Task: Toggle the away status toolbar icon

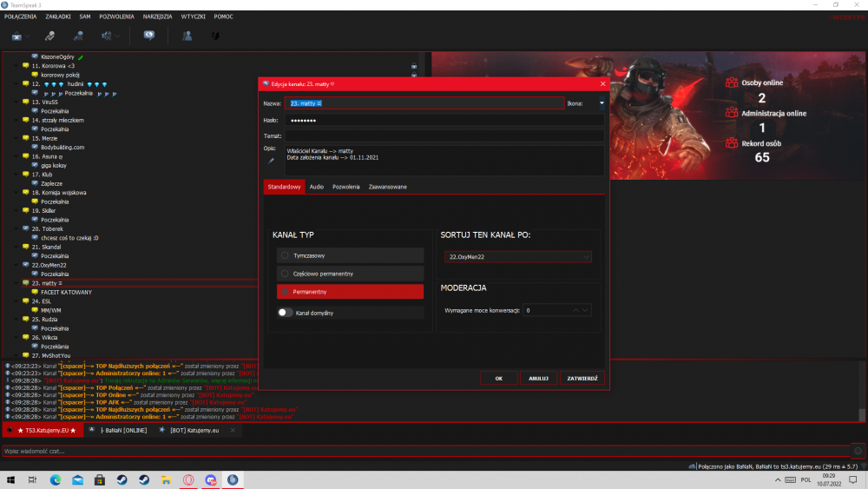Action: pos(49,36)
